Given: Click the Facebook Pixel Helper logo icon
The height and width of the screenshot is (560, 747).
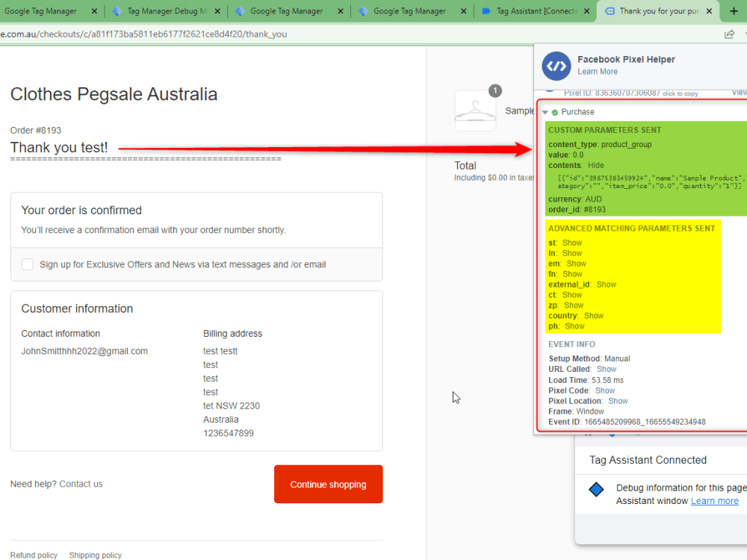Looking at the screenshot, I should (556, 66).
